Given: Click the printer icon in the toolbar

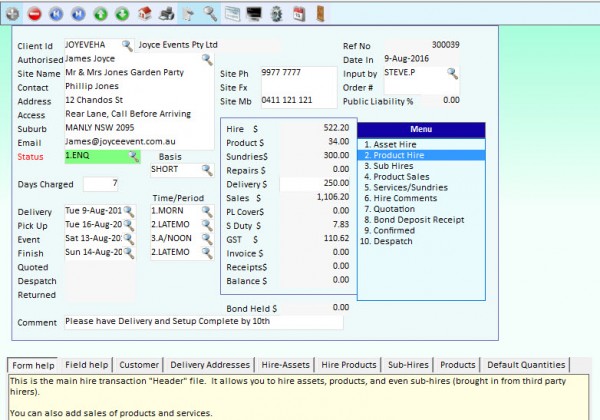Looking at the screenshot, I should pos(166,14).
